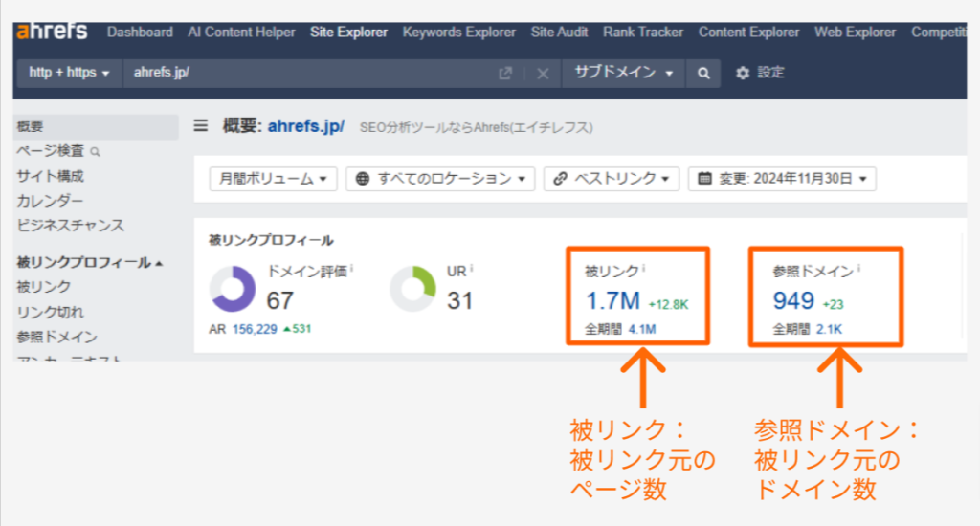This screenshot has width=980, height=526.
Task: Collapse 被リンクプロフィール sidebar section
Action: click(x=89, y=262)
